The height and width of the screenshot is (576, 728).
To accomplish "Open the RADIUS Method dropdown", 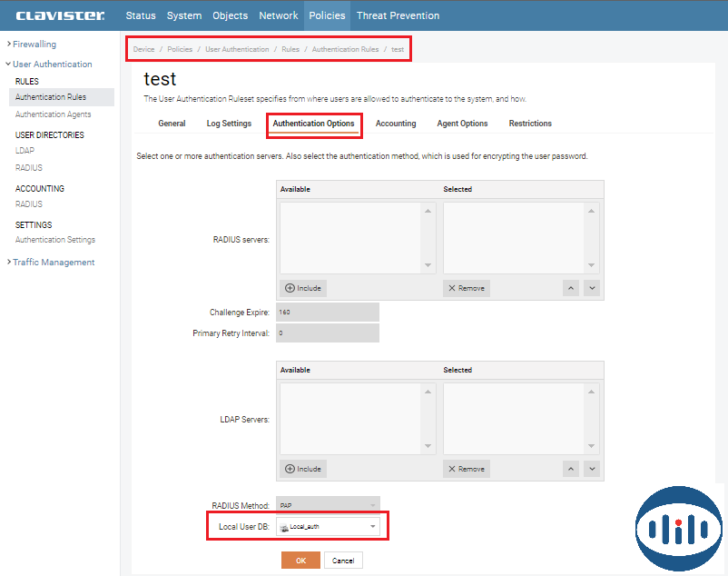I will [x=328, y=504].
